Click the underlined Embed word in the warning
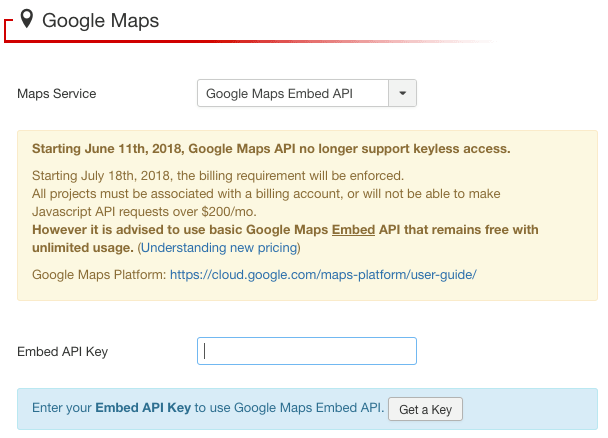The image size is (608, 438). coord(353,229)
